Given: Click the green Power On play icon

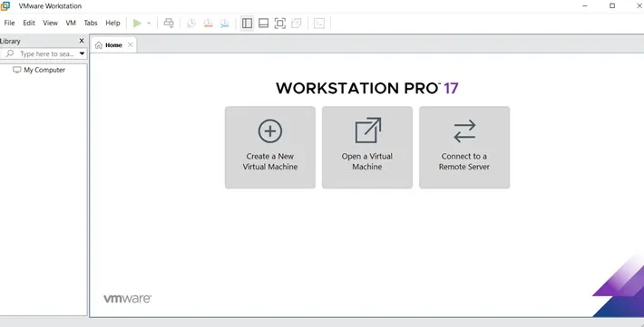Looking at the screenshot, I should pyautogui.click(x=137, y=24).
